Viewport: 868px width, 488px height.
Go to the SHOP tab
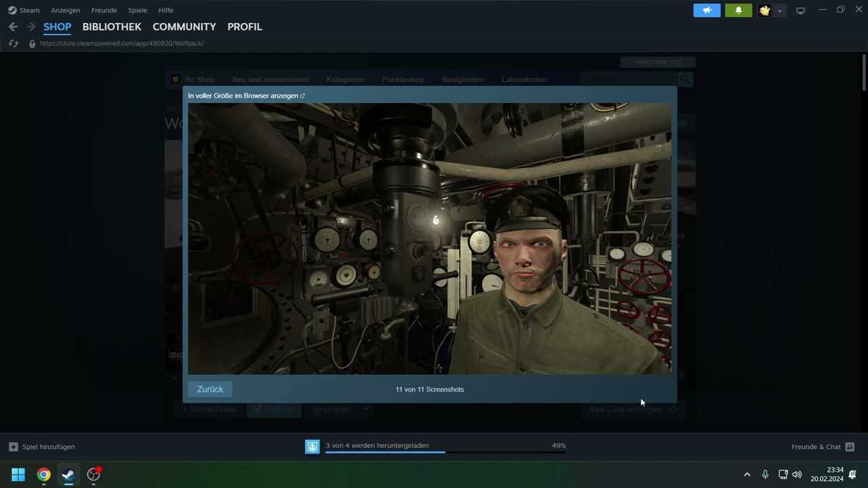click(x=57, y=26)
